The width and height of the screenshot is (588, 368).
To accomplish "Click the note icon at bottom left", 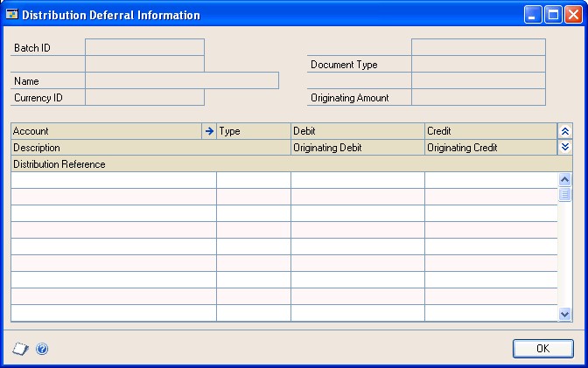I will (x=20, y=349).
